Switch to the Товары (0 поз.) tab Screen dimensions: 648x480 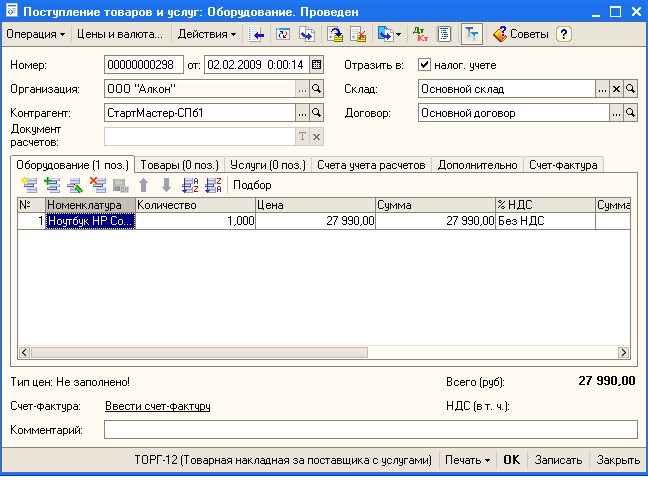point(180,164)
